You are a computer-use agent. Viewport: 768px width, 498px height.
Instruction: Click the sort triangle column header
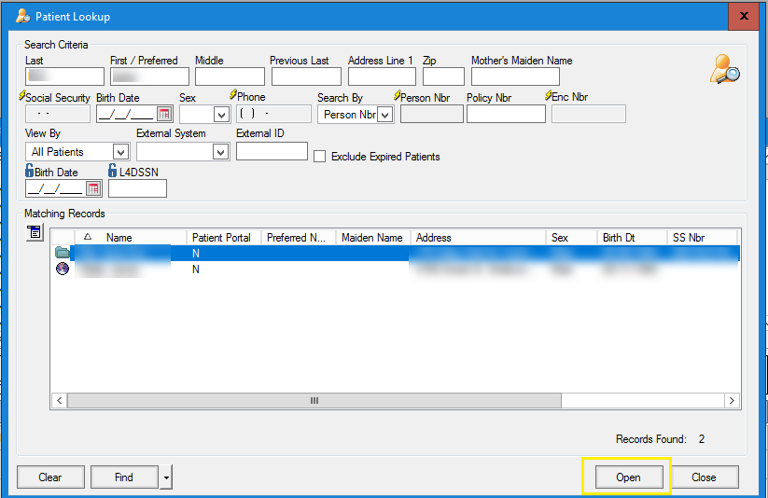88,237
